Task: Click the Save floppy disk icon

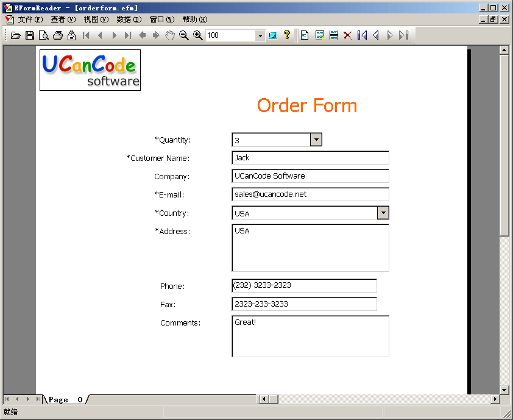Action: [x=30, y=35]
